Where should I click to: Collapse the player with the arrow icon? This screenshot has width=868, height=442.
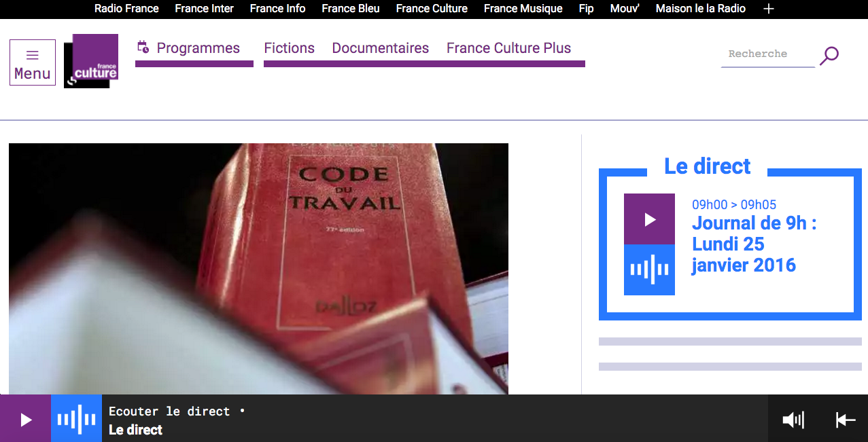pos(845,420)
